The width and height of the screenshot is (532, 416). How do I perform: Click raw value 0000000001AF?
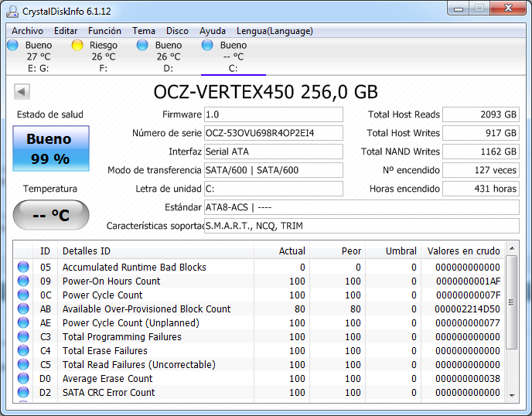[x=469, y=281]
